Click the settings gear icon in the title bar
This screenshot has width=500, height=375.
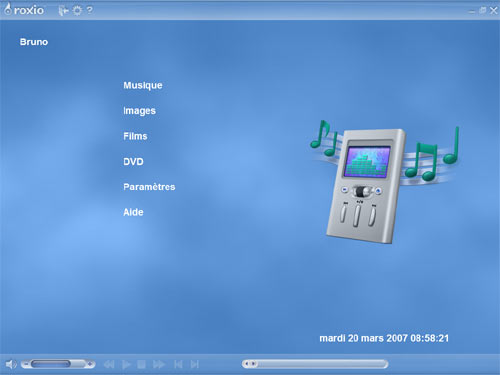point(77,11)
